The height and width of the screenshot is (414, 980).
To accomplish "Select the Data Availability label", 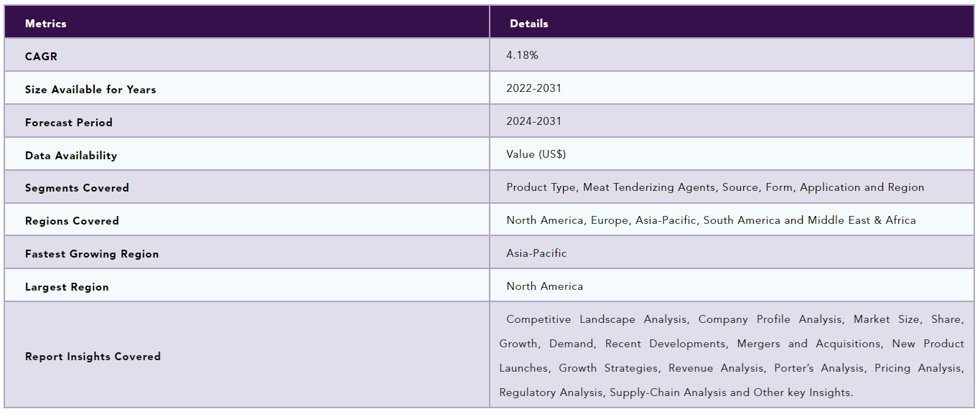I will point(71,156).
